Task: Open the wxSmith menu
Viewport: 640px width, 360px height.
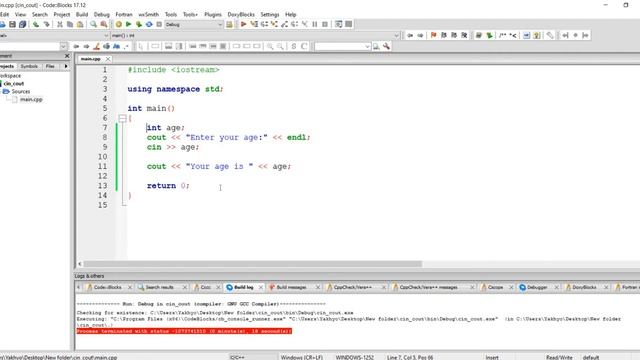Action: pyautogui.click(x=149, y=14)
